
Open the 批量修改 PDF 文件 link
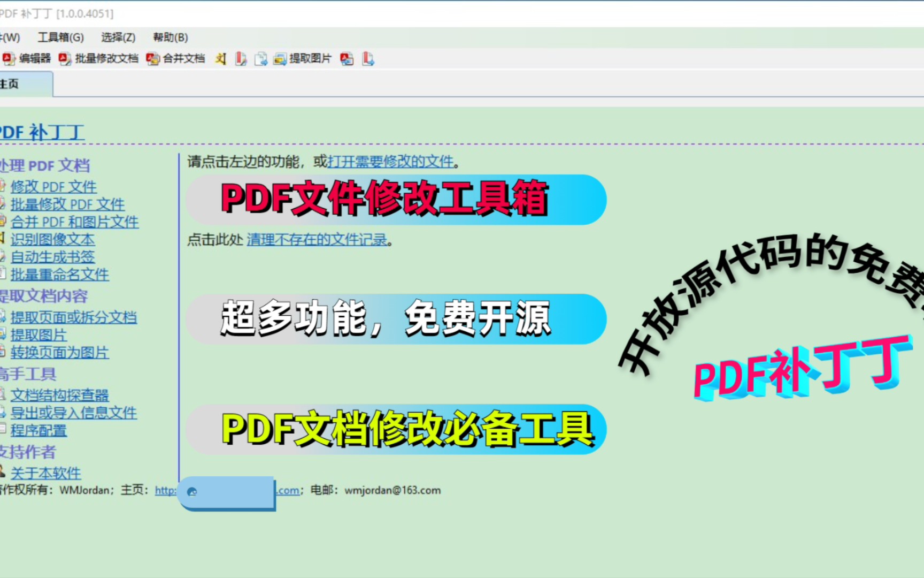pos(67,204)
